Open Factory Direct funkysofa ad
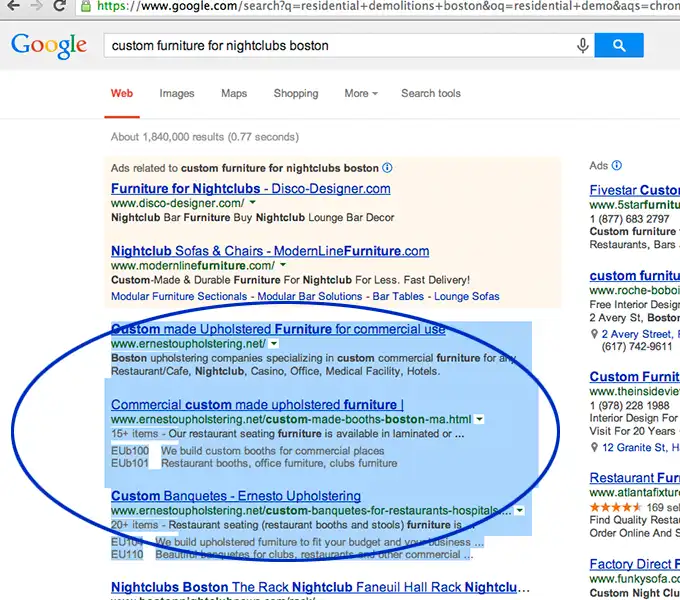The height and width of the screenshot is (600, 680). [634, 564]
